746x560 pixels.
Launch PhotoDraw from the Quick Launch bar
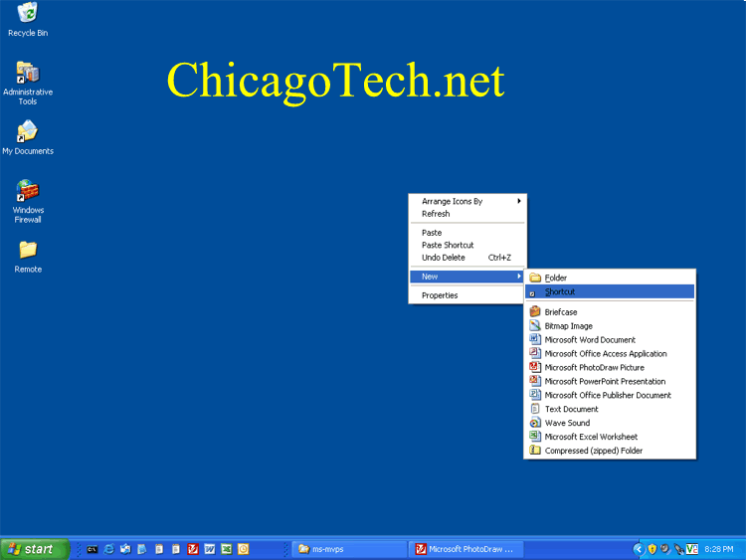[x=193, y=549]
